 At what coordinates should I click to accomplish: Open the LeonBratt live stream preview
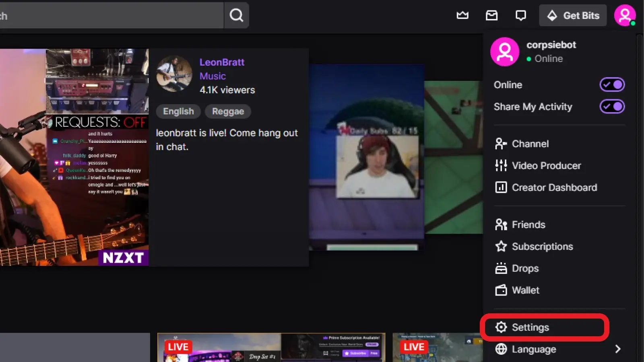coord(74,157)
